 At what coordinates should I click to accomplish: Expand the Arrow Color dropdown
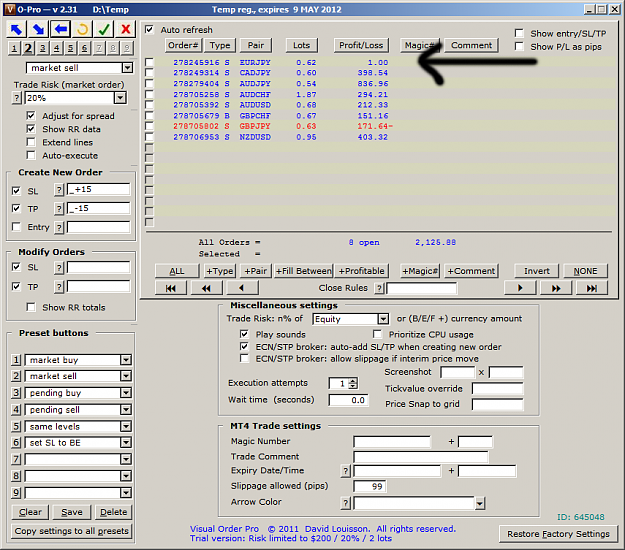click(x=480, y=503)
